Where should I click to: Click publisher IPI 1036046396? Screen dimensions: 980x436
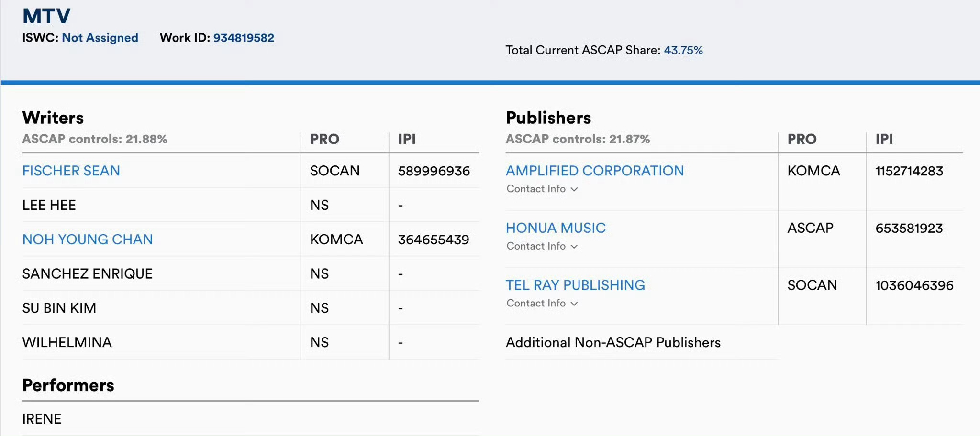(914, 285)
